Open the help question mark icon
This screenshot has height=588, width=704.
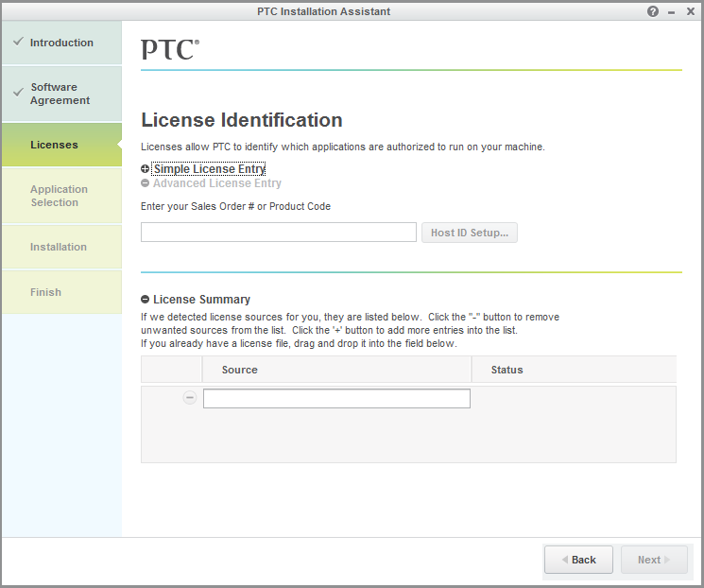point(653,11)
